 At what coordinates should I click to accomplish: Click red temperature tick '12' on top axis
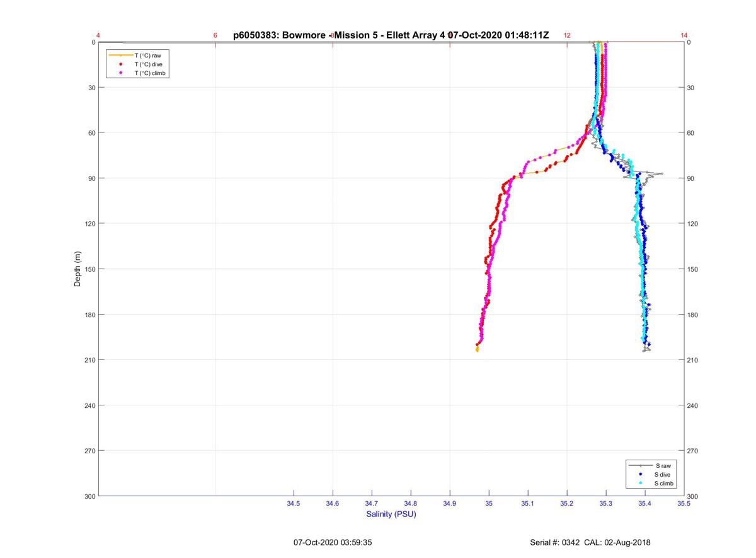pyautogui.click(x=567, y=35)
